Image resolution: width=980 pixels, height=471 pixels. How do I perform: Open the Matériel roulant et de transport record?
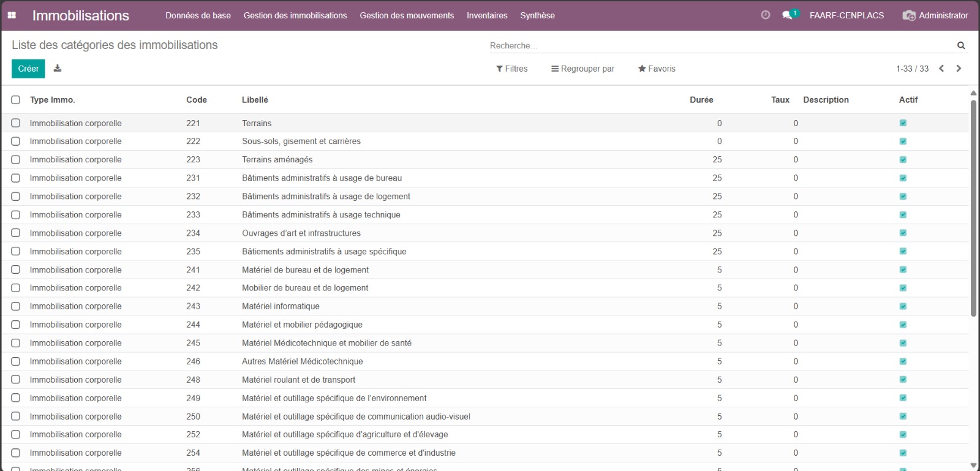(298, 380)
